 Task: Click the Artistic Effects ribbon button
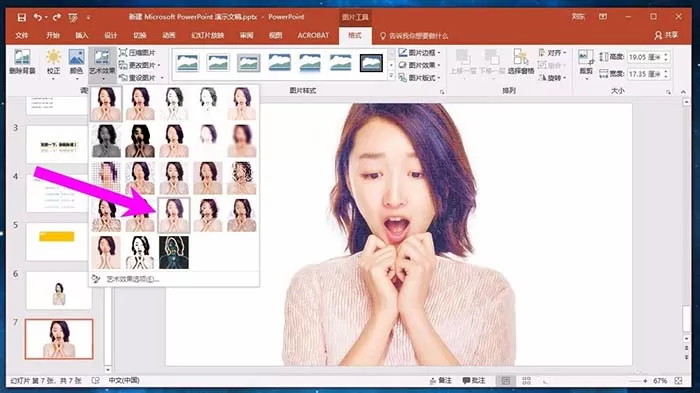pos(102,62)
